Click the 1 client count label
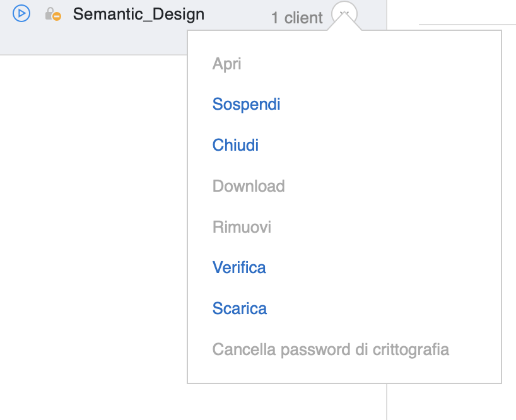This screenshot has height=420, width=516. [297, 18]
